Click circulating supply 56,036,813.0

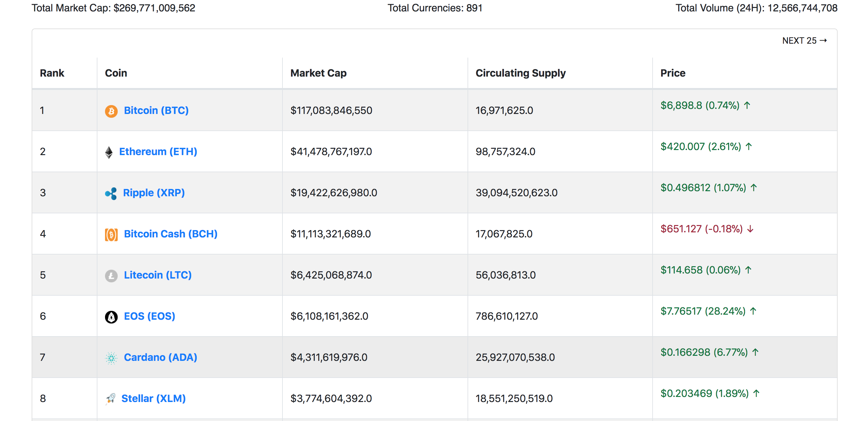(505, 275)
